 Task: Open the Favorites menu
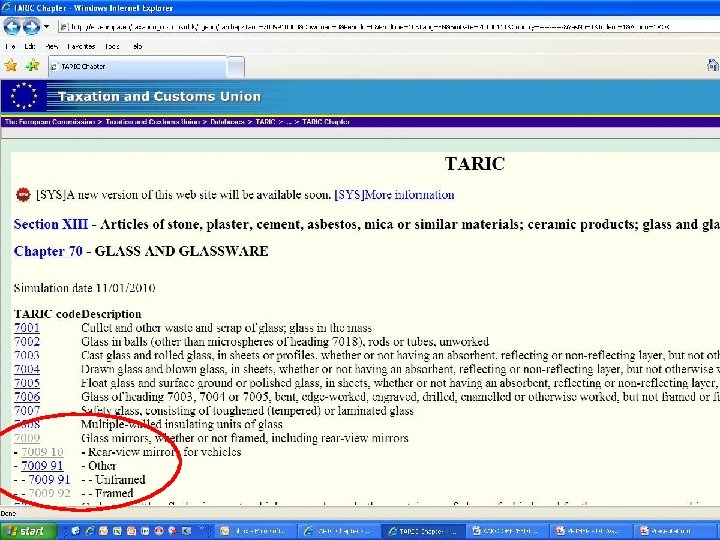coord(81,46)
